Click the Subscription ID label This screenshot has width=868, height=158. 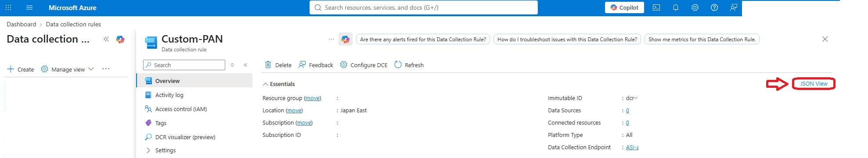[281, 135]
